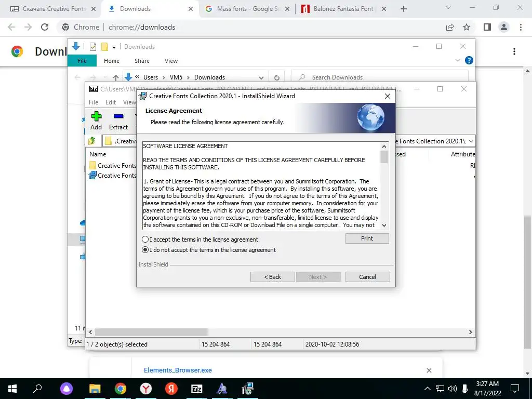This screenshot has height=399, width=532.
Task: Open Alice assistant purple taskbar icon
Action: 66,389
